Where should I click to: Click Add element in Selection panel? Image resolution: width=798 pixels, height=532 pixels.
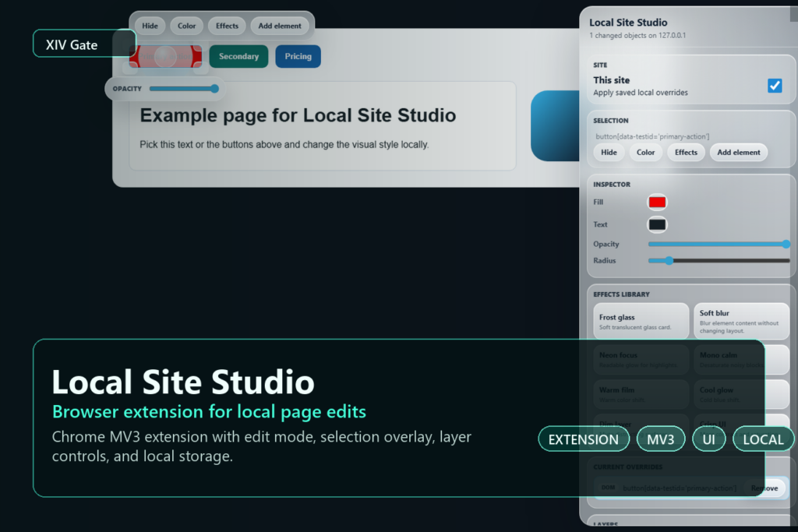coord(739,152)
